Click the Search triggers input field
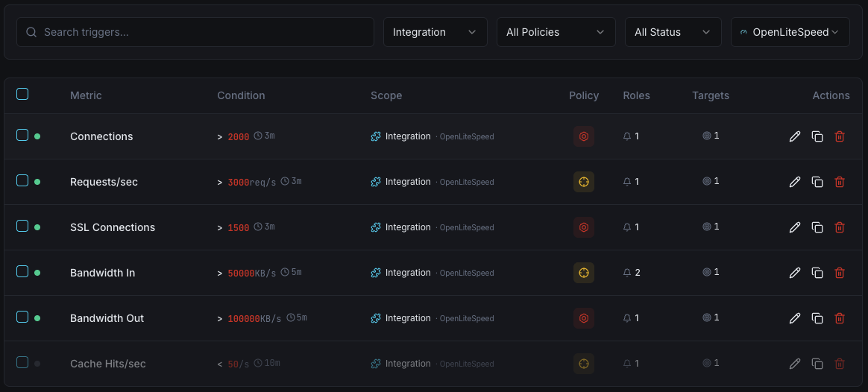 [x=195, y=32]
